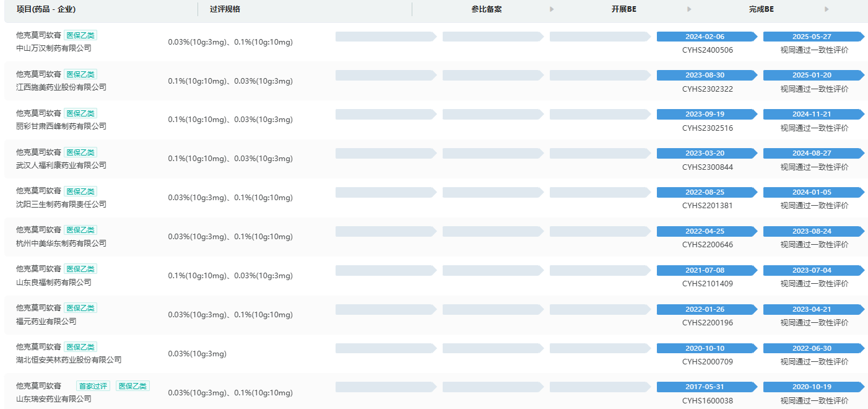
Task: Click acceptance number CYHS2302322
Action: [x=708, y=89]
